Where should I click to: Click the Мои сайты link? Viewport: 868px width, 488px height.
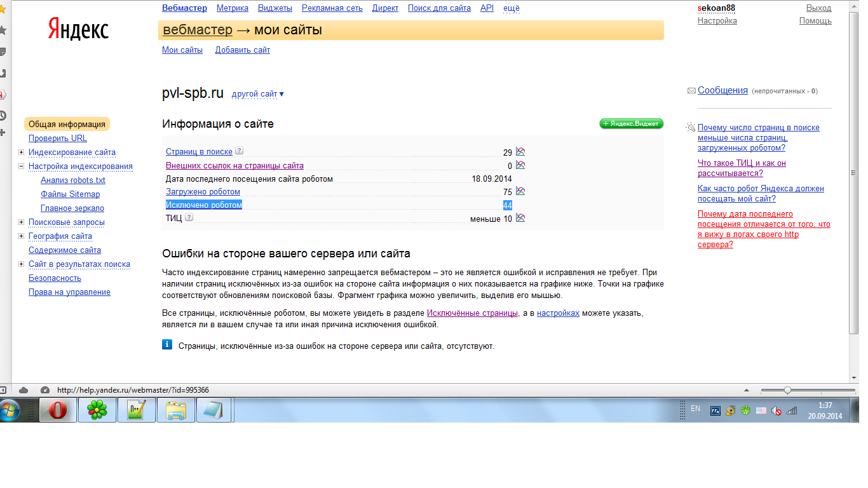[x=182, y=50]
